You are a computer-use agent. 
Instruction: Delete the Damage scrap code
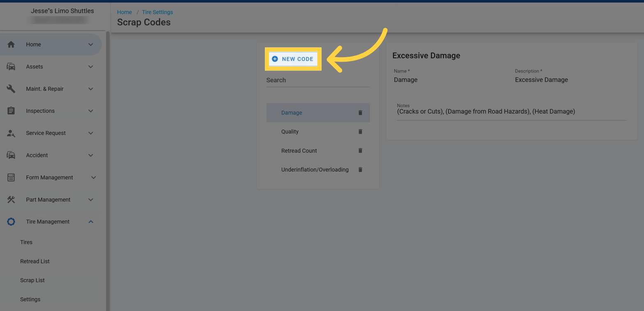tap(360, 113)
